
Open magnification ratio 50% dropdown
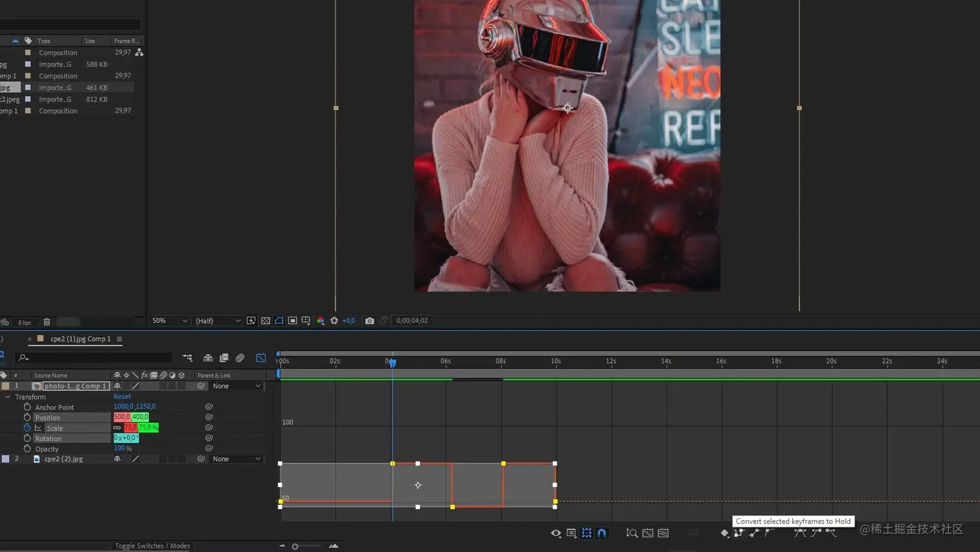170,320
